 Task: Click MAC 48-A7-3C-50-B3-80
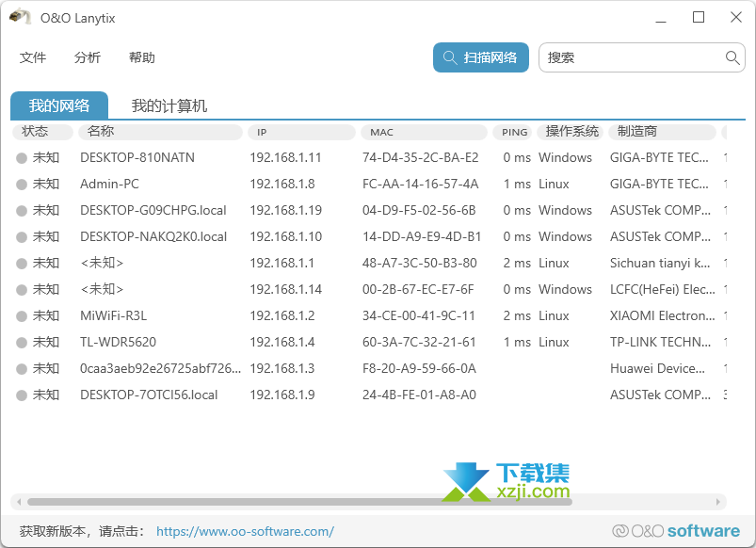click(420, 264)
